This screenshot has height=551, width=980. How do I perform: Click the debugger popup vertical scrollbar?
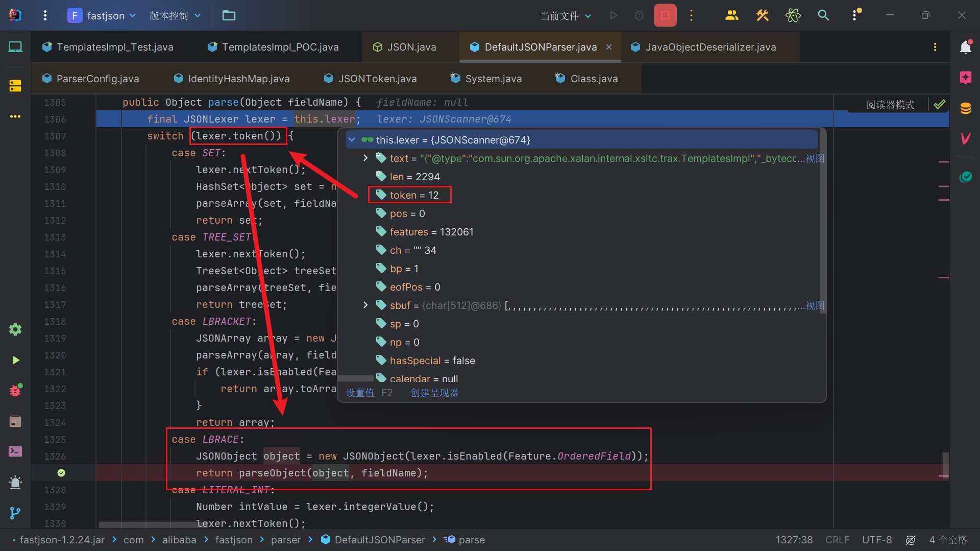[x=822, y=221]
